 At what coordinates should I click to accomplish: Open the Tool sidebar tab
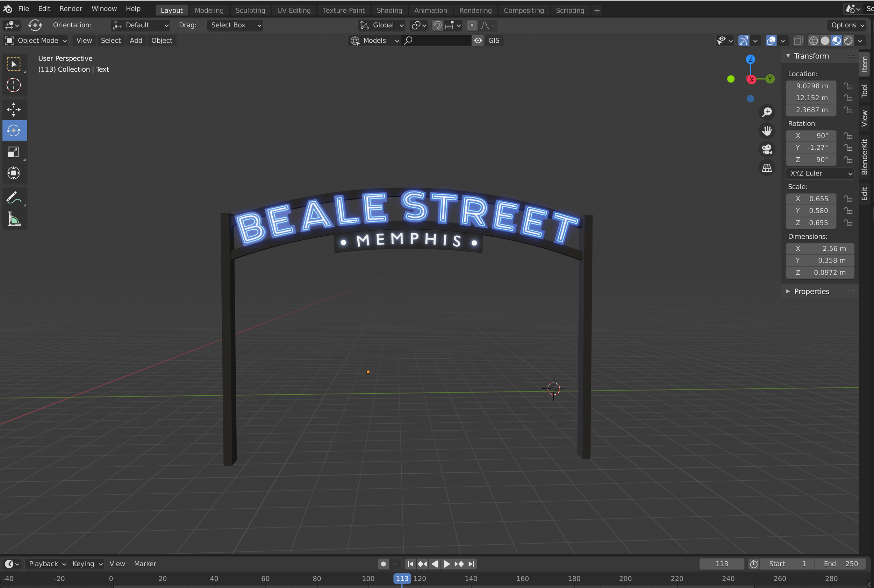tap(865, 91)
